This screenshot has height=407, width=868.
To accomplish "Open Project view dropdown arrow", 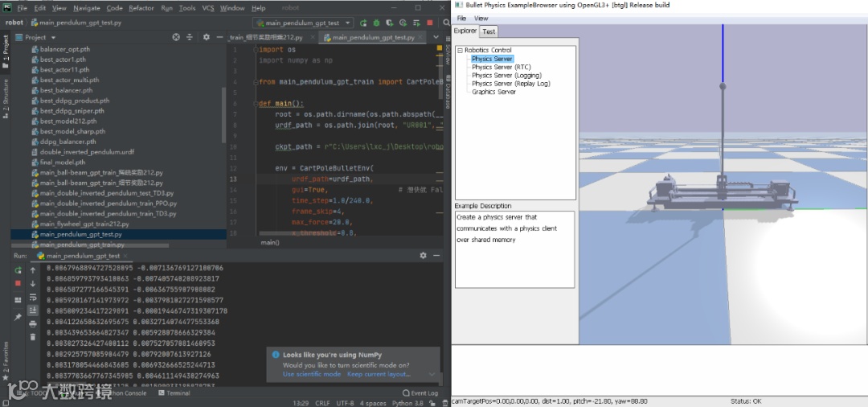I will 53,38.
